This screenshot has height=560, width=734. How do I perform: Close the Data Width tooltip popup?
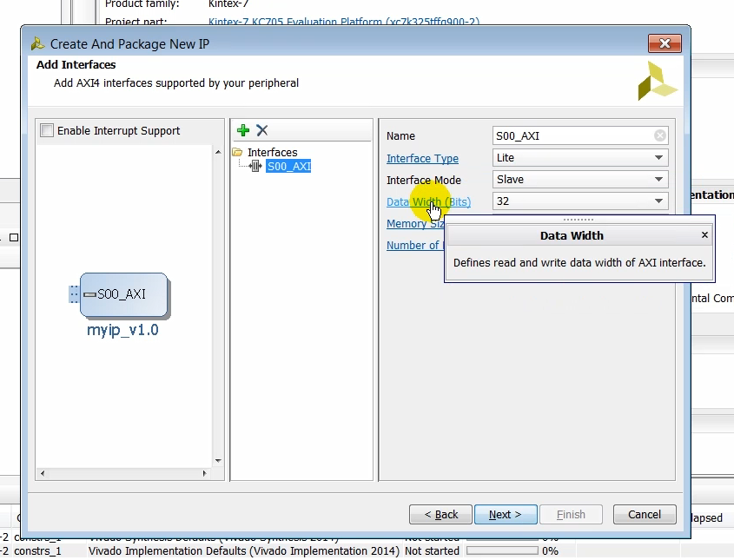click(x=704, y=234)
